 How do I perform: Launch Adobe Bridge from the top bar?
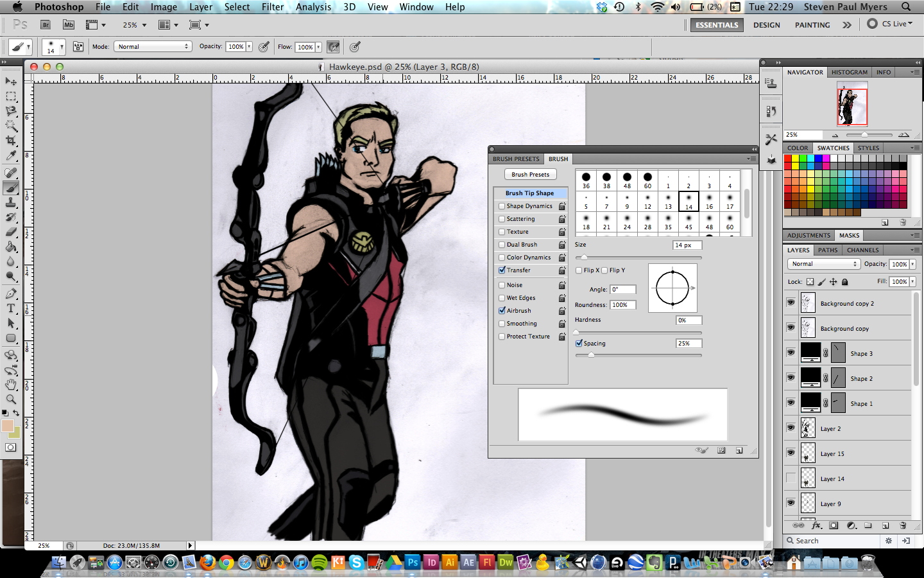[x=46, y=25]
